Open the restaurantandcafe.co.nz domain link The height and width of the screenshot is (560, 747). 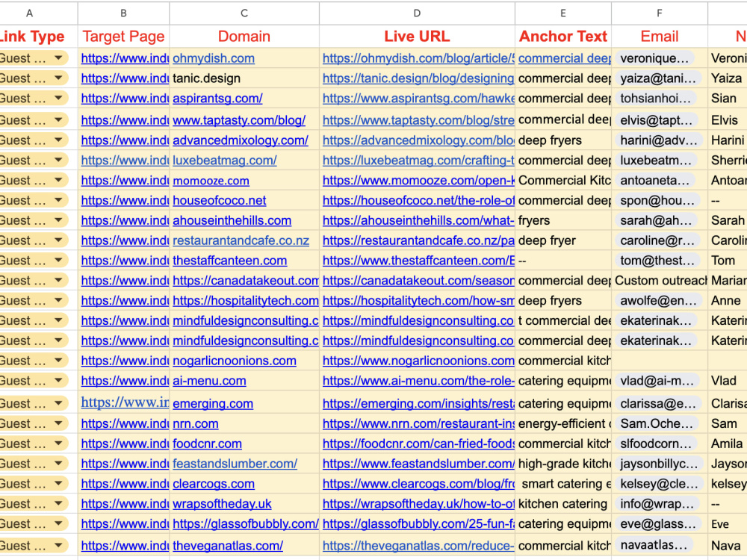tap(241, 240)
